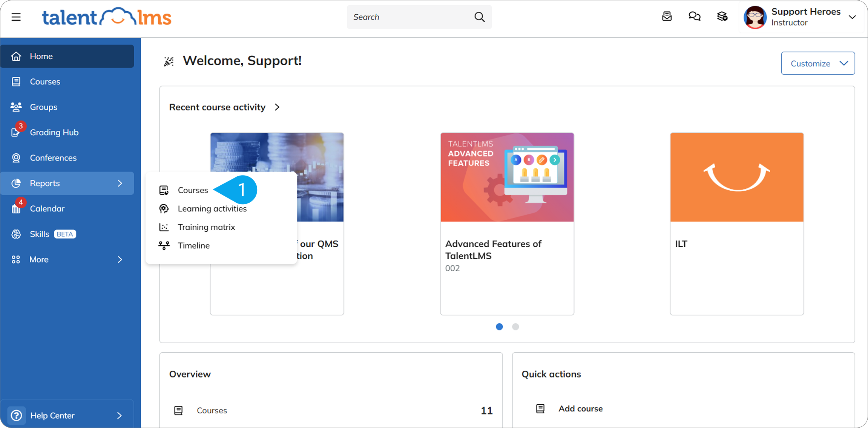
Task: Click the Reports pie chart icon
Action: pyautogui.click(x=16, y=183)
